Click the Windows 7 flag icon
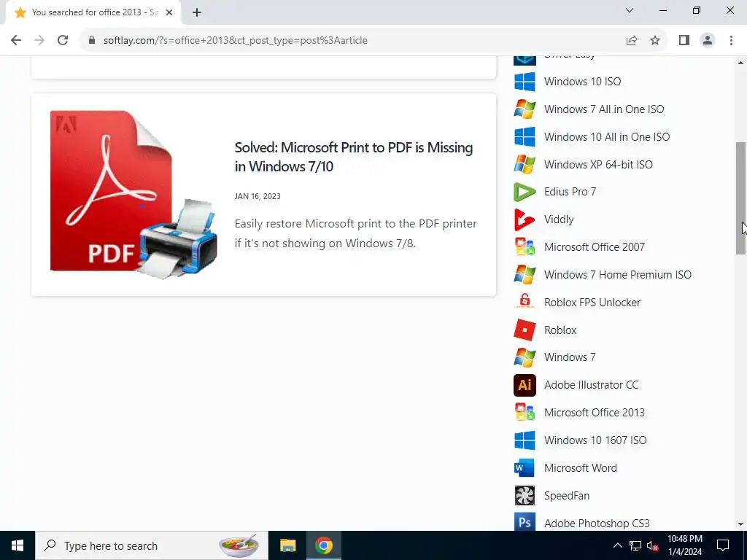747x560 pixels. coord(525,357)
